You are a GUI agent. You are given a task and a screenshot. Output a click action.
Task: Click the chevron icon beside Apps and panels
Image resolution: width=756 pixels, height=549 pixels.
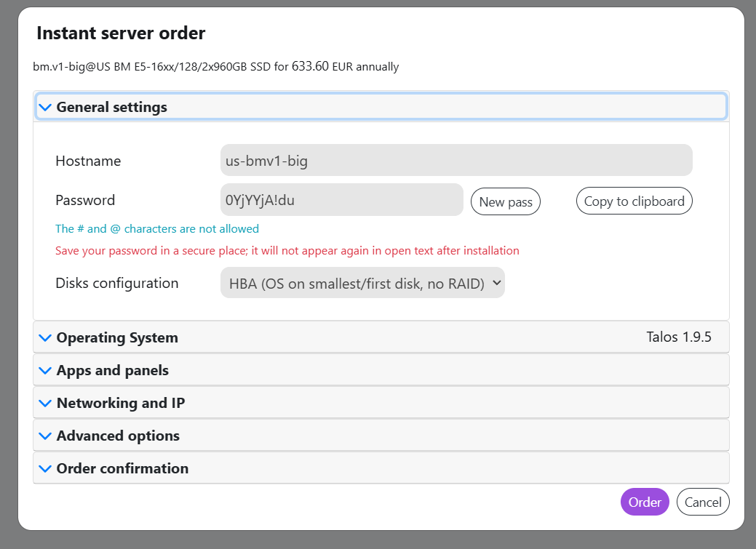(45, 371)
